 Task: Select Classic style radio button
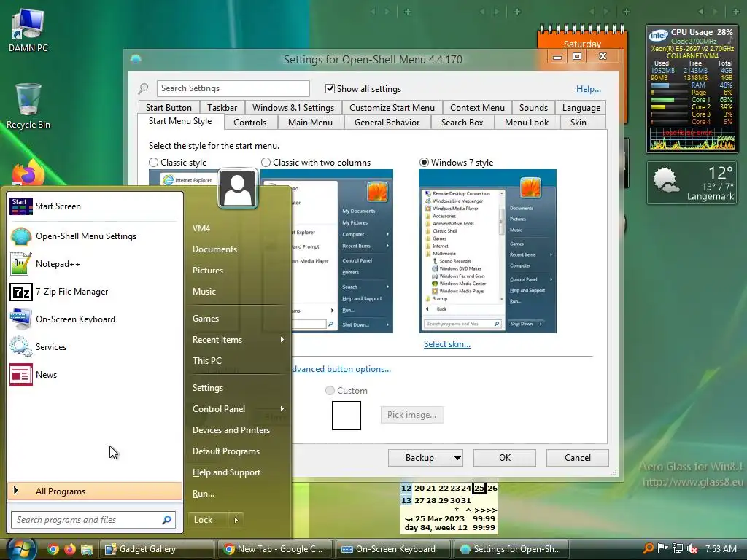pos(153,163)
